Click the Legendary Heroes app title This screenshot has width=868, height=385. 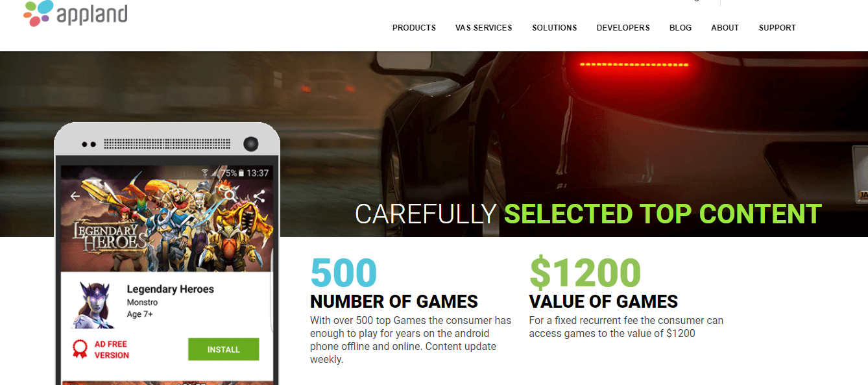pyautogui.click(x=170, y=289)
